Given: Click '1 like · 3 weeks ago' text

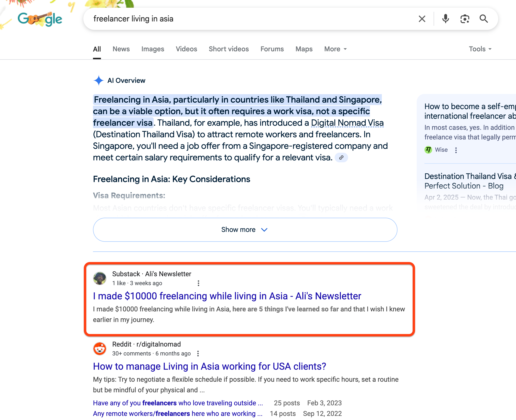Looking at the screenshot, I should pyautogui.click(x=137, y=283).
